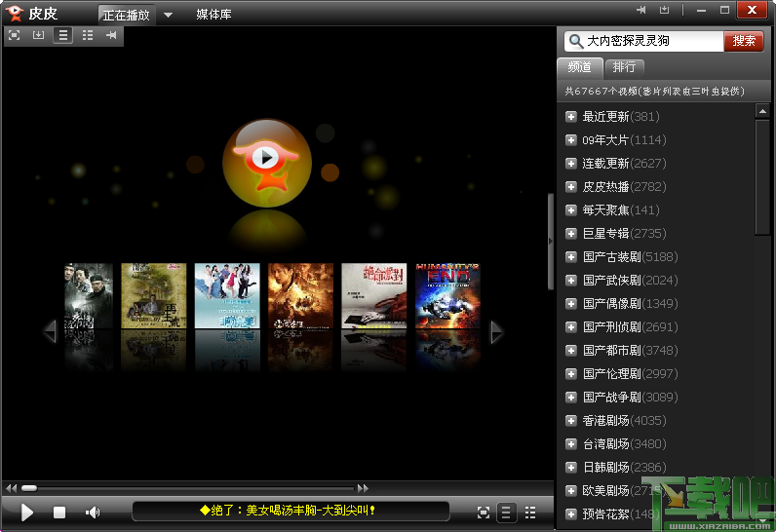
Task: Expand the 连载更新 category
Action: [x=571, y=163]
